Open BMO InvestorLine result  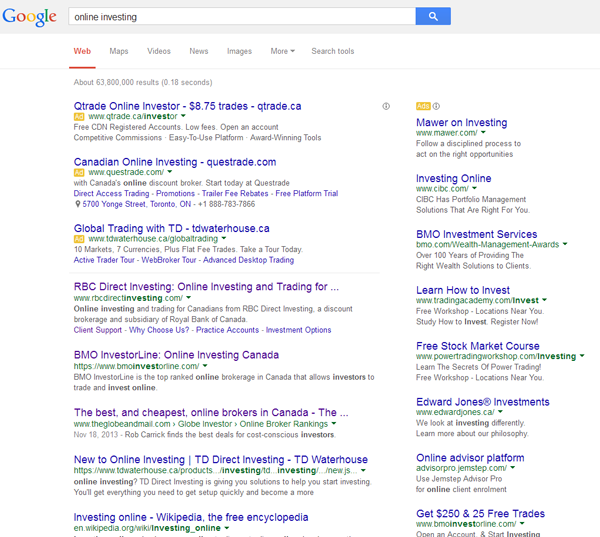point(176,355)
